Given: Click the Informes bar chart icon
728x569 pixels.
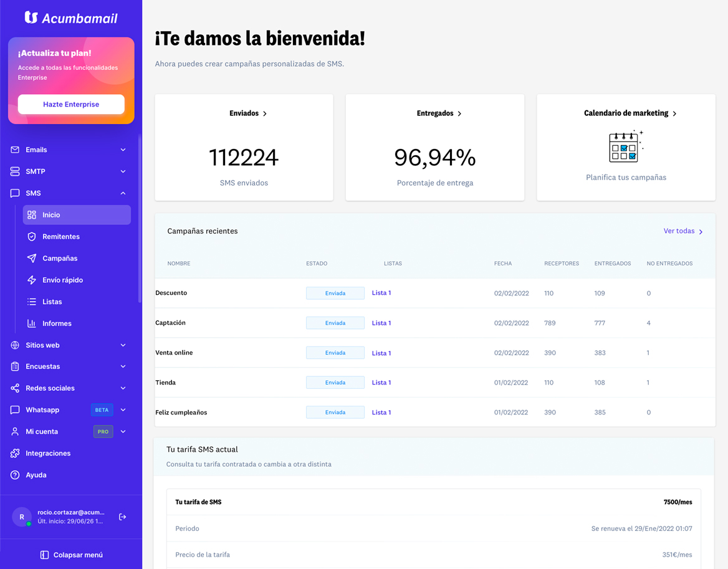Looking at the screenshot, I should [32, 323].
